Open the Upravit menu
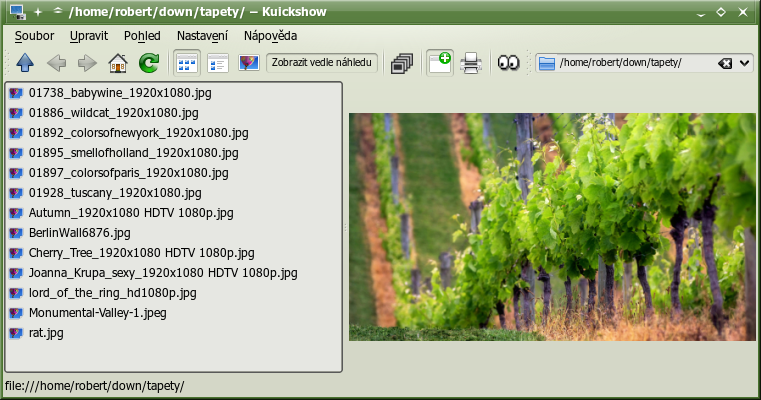The height and width of the screenshot is (400, 761). coord(89,36)
